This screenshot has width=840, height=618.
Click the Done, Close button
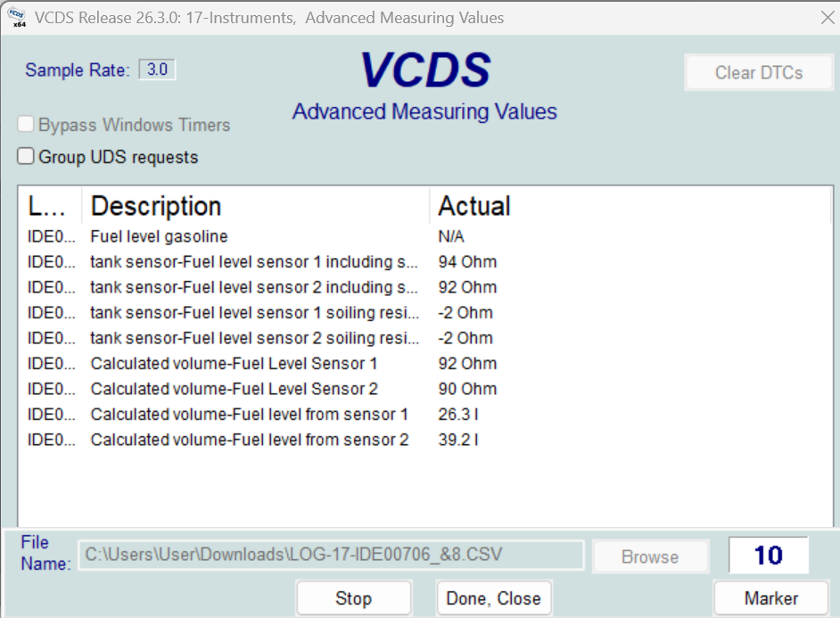point(493,598)
